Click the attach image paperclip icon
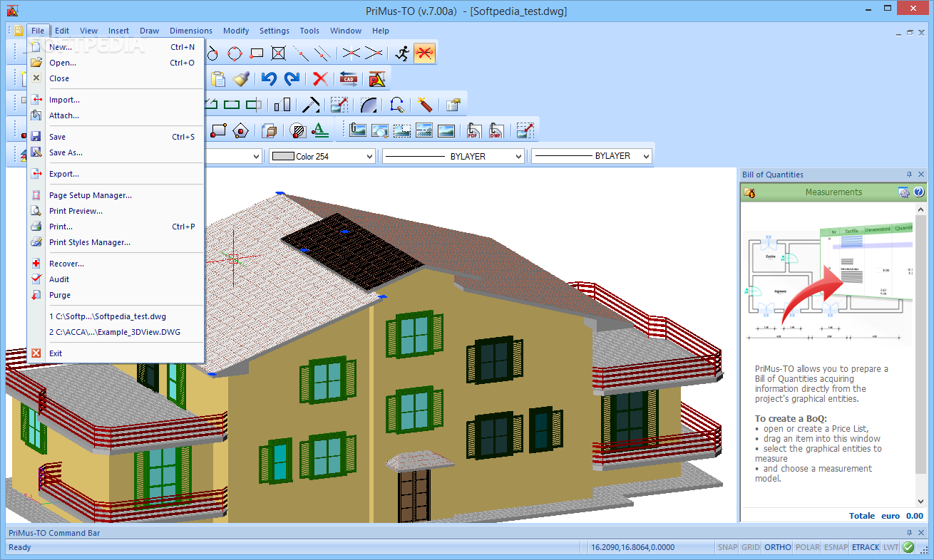This screenshot has width=934, height=560. coord(357,130)
